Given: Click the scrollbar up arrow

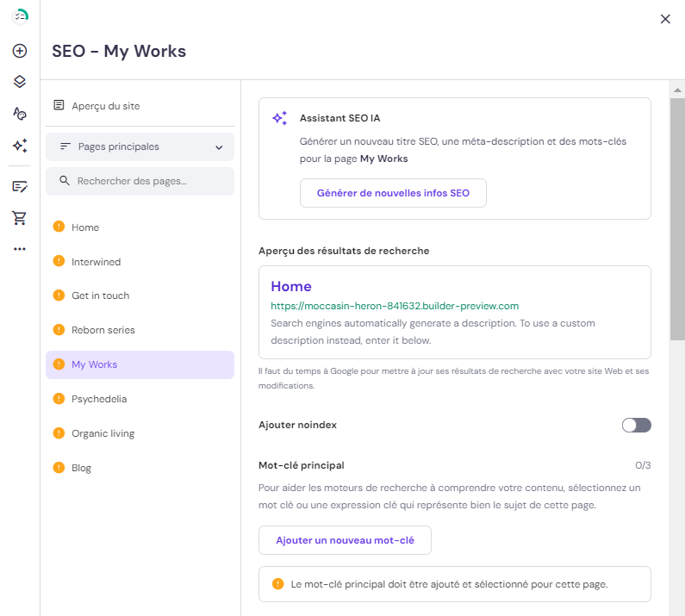Looking at the screenshot, I should [x=678, y=90].
